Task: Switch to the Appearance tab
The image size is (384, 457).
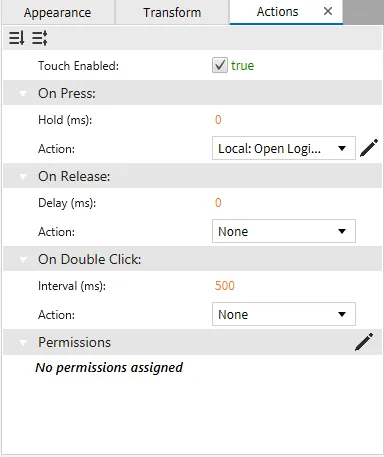Action: tap(58, 12)
